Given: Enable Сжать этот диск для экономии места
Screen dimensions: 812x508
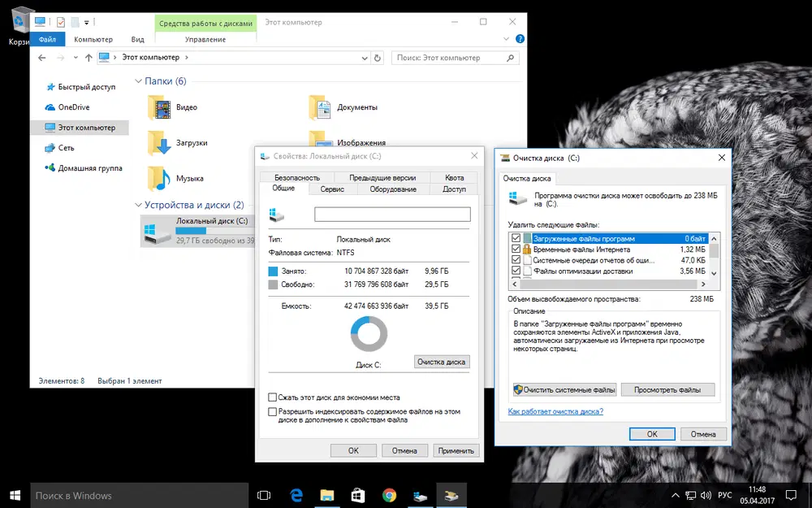Looking at the screenshot, I should click(272, 397).
